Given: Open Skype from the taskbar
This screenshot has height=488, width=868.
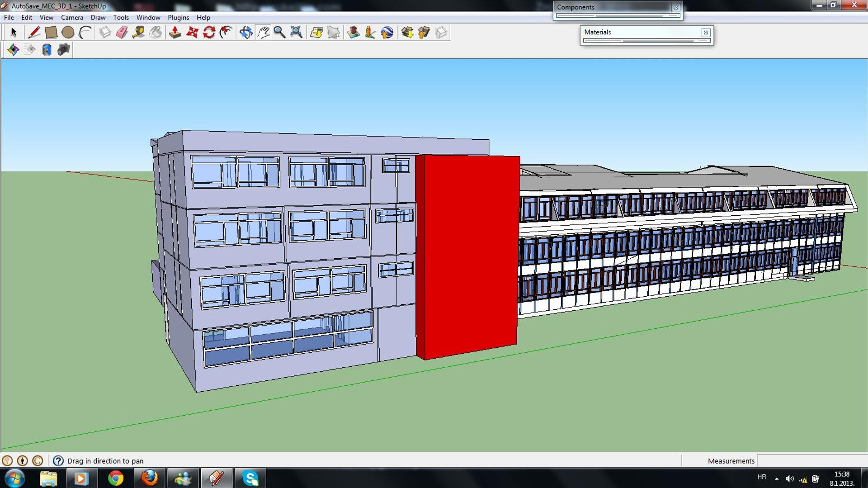Looking at the screenshot, I should 250,478.
